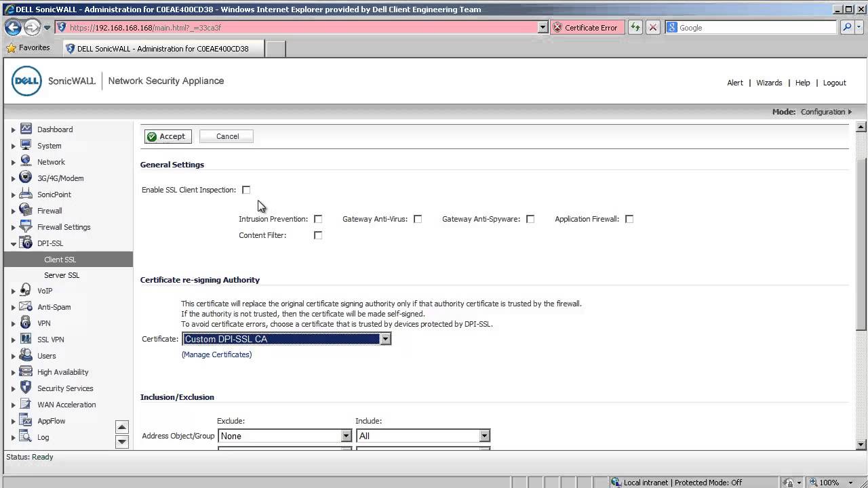Viewport: 868px width, 488px height.
Task: Expand the Dashboard tree node arrow
Action: tap(13, 129)
